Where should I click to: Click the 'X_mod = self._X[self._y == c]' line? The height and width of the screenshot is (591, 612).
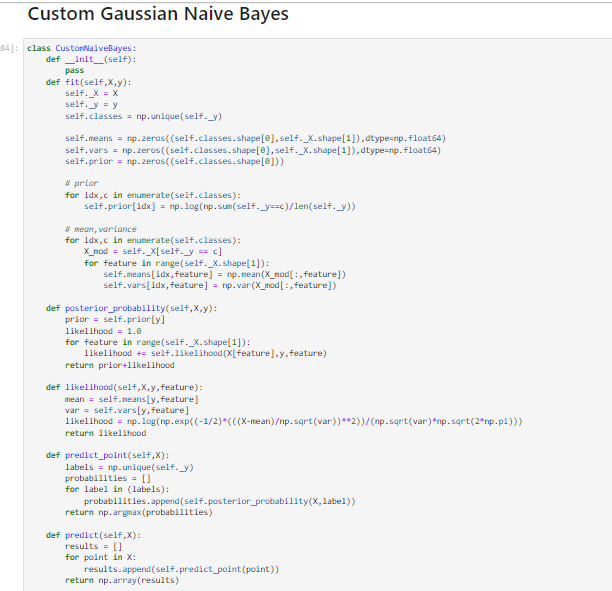[x=153, y=251]
